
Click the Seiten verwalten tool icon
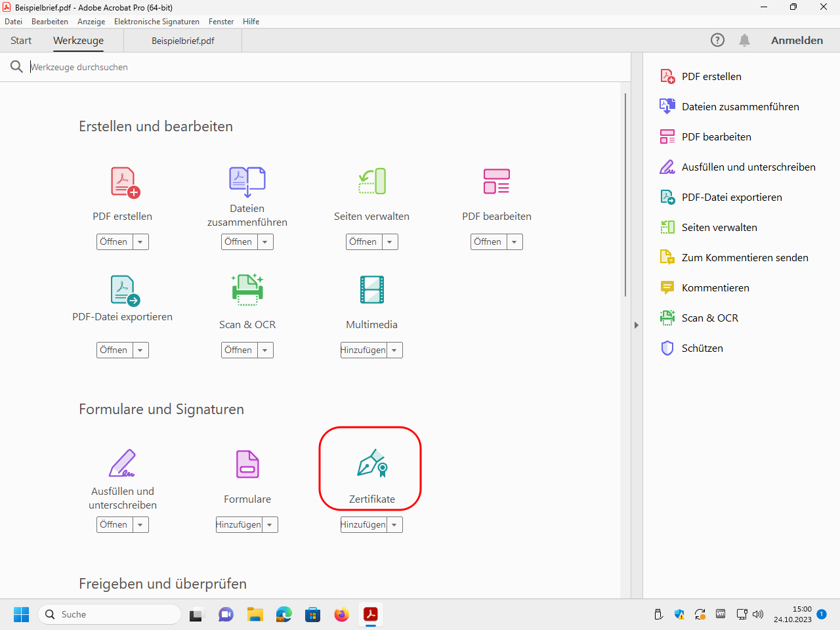pyautogui.click(x=372, y=182)
